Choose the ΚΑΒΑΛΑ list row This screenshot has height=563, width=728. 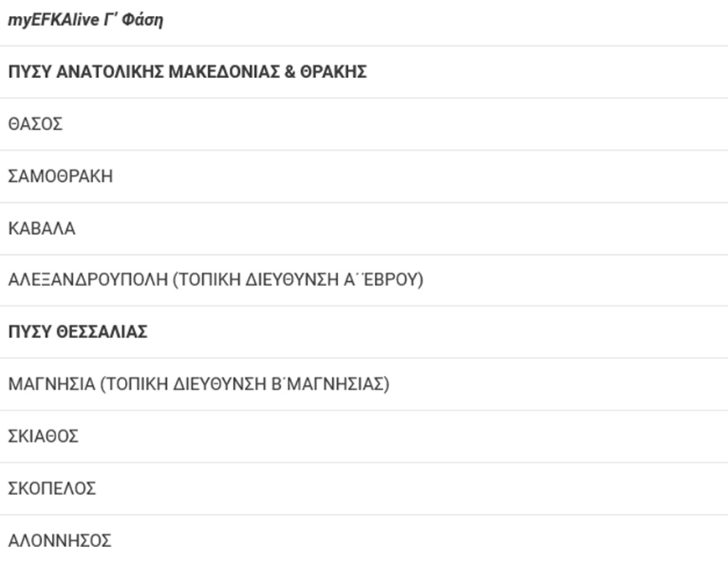click(x=42, y=228)
